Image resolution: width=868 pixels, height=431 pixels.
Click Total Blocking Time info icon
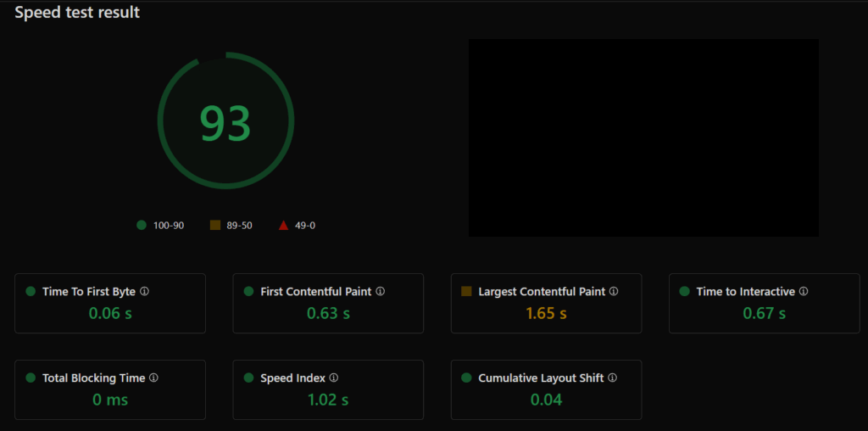point(153,378)
